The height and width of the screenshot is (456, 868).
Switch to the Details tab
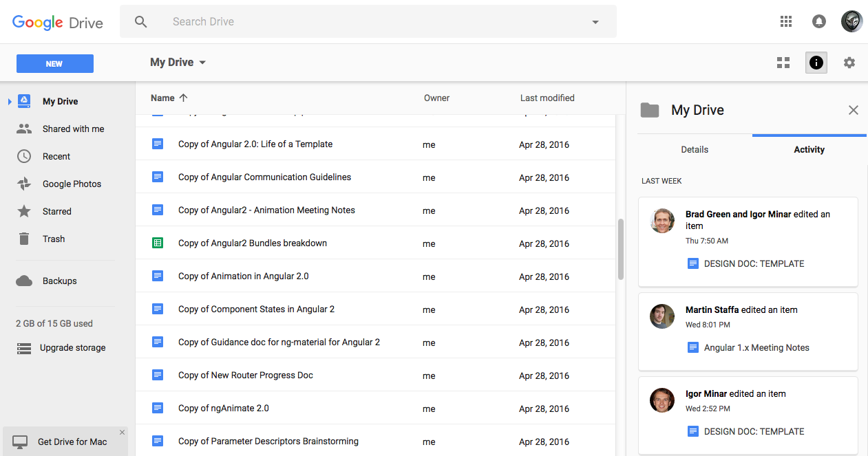[x=695, y=149]
